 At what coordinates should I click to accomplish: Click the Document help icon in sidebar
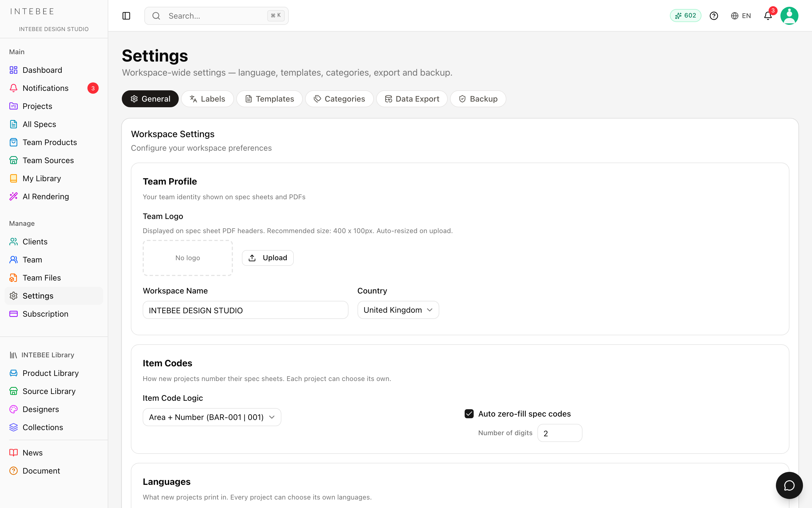pos(14,471)
